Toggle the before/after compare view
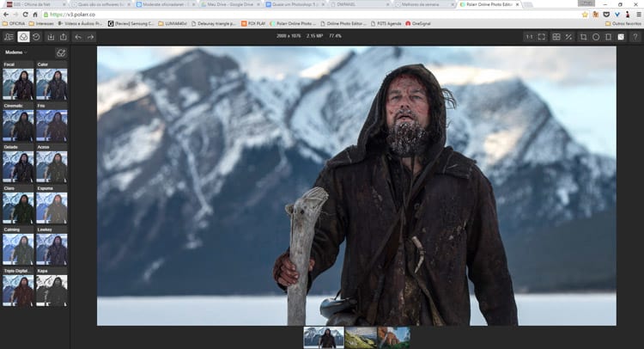 [x=556, y=37]
